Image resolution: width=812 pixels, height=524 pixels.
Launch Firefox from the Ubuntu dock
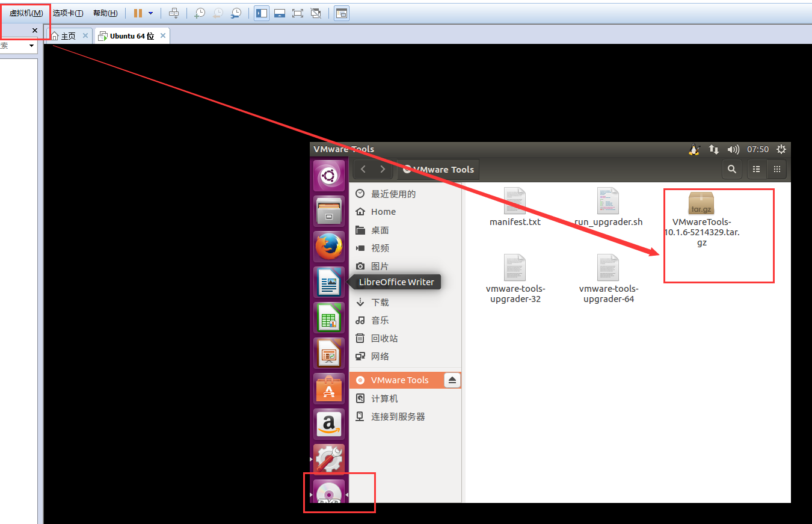[x=329, y=247]
